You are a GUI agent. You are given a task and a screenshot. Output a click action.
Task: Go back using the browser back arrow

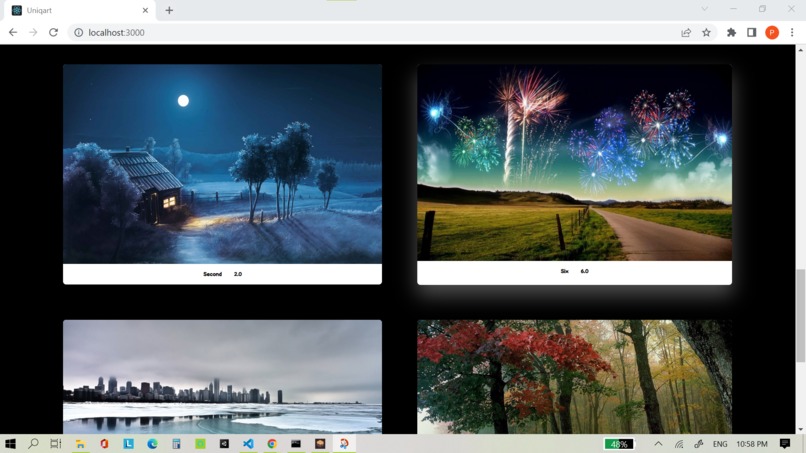13,32
